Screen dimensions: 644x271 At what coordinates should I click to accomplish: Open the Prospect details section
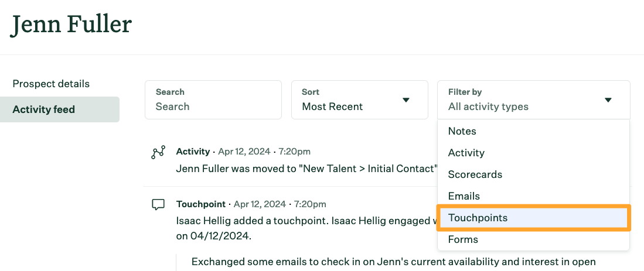[x=51, y=84]
